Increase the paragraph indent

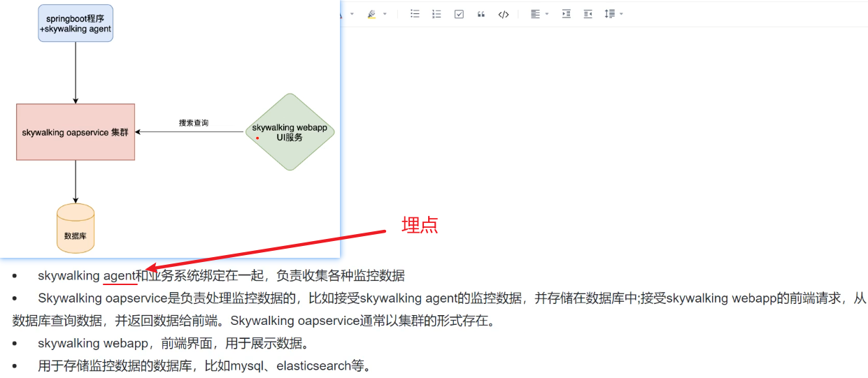coord(566,14)
